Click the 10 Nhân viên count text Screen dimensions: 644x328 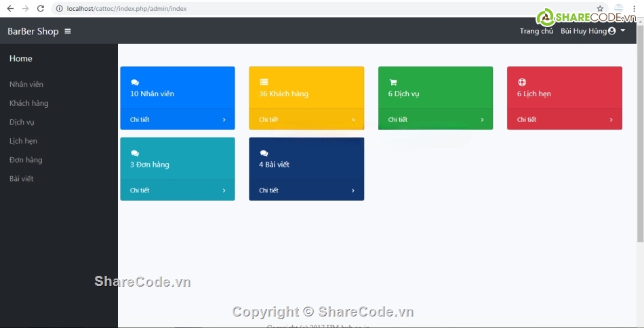pyautogui.click(x=152, y=94)
